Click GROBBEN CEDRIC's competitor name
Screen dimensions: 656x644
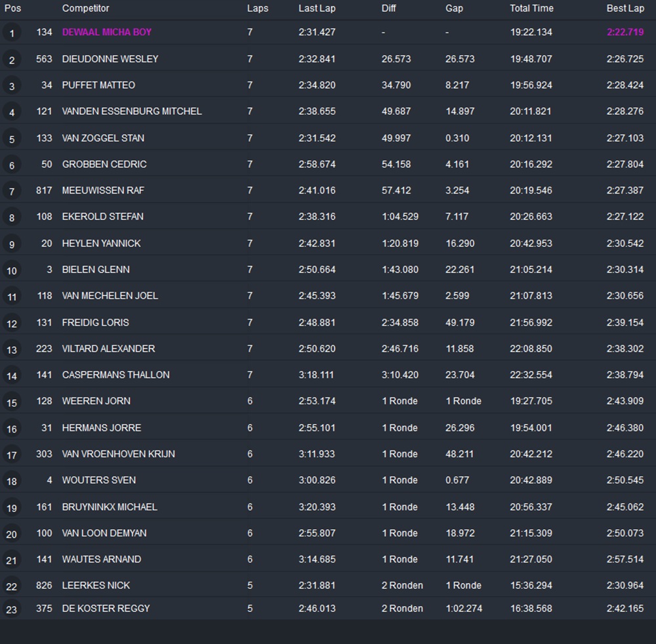point(104,164)
